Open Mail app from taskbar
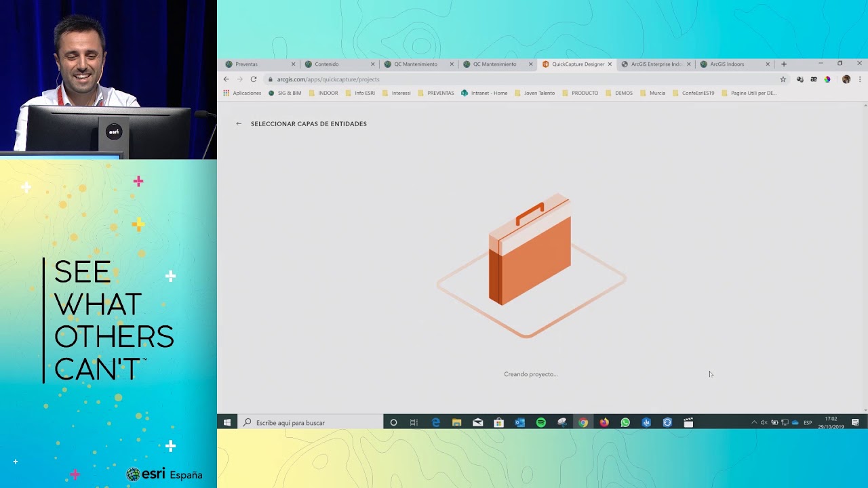Image resolution: width=868 pixels, height=488 pixels. [x=477, y=422]
